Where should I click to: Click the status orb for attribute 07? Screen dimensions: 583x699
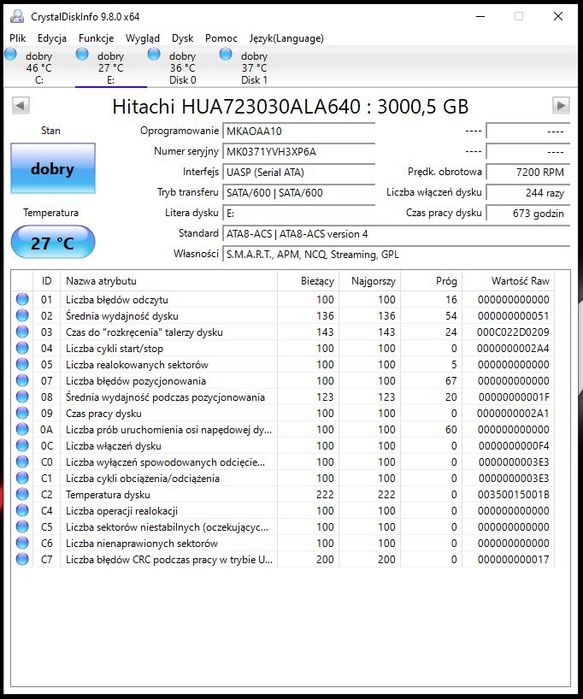(x=22, y=380)
